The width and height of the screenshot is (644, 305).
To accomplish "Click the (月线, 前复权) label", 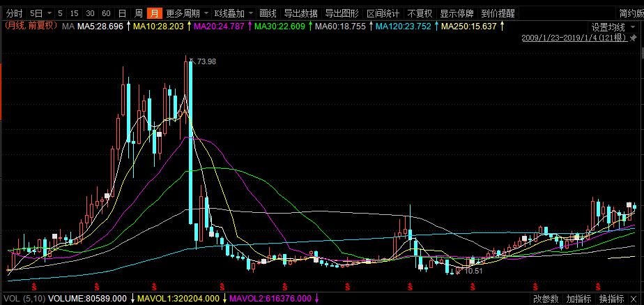I will (31, 27).
